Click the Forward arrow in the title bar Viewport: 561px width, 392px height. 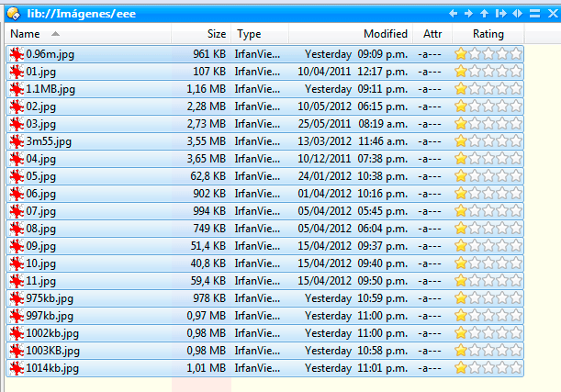pyautogui.click(x=469, y=13)
